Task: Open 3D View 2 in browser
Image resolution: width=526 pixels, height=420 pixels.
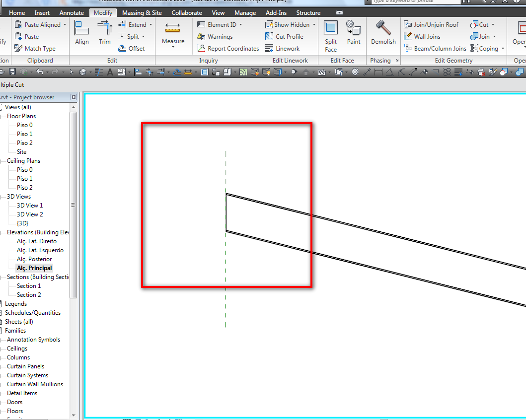Action: coord(30,214)
